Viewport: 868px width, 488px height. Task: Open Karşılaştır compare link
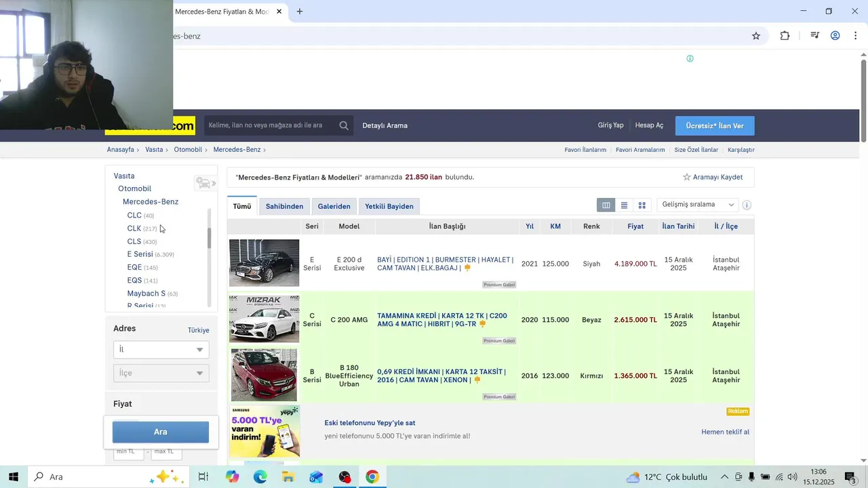click(x=741, y=150)
